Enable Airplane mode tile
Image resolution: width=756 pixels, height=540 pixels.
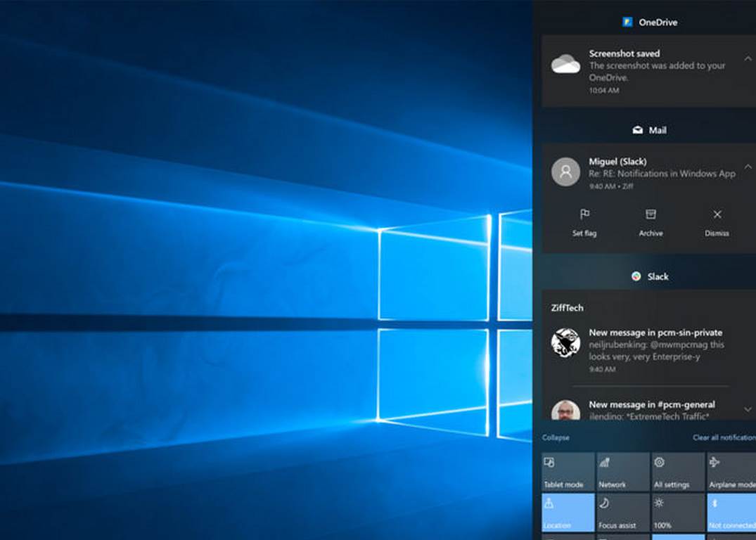pyautogui.click(x=731, y=472)
